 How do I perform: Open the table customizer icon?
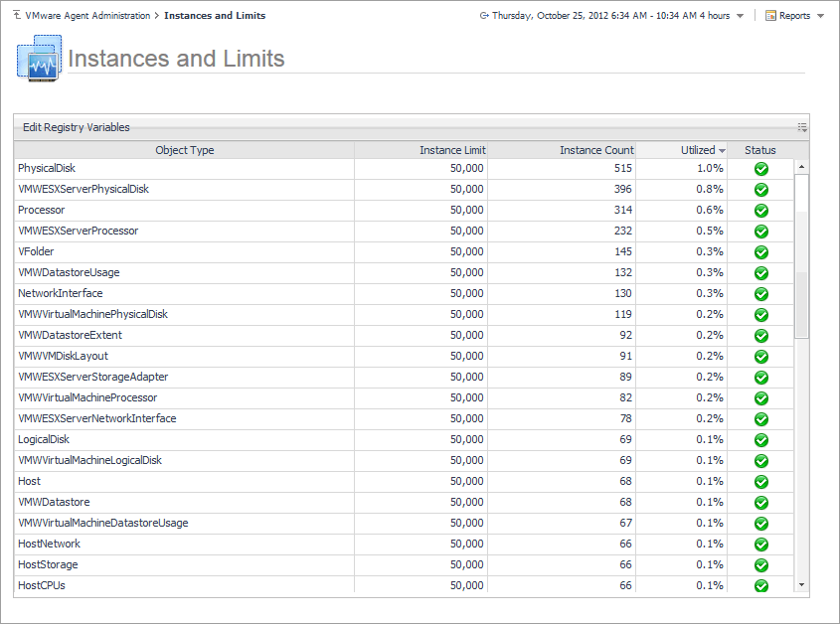coord(801,127)
